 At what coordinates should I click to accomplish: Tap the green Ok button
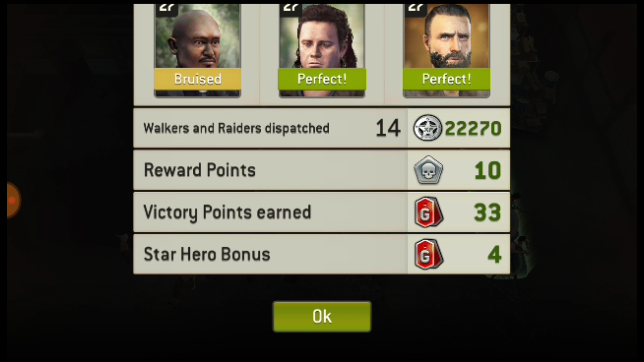tap(322, 316)
